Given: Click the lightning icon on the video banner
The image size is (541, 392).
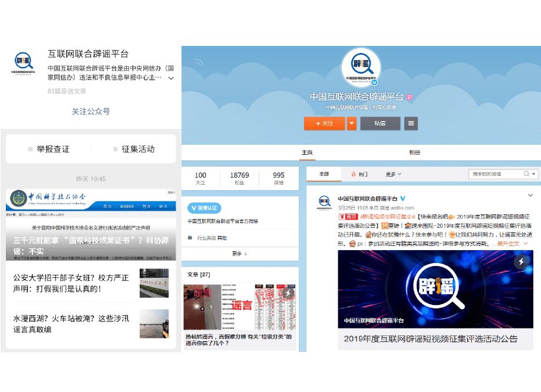Looking at the screenshot, I should pos(521,262).
